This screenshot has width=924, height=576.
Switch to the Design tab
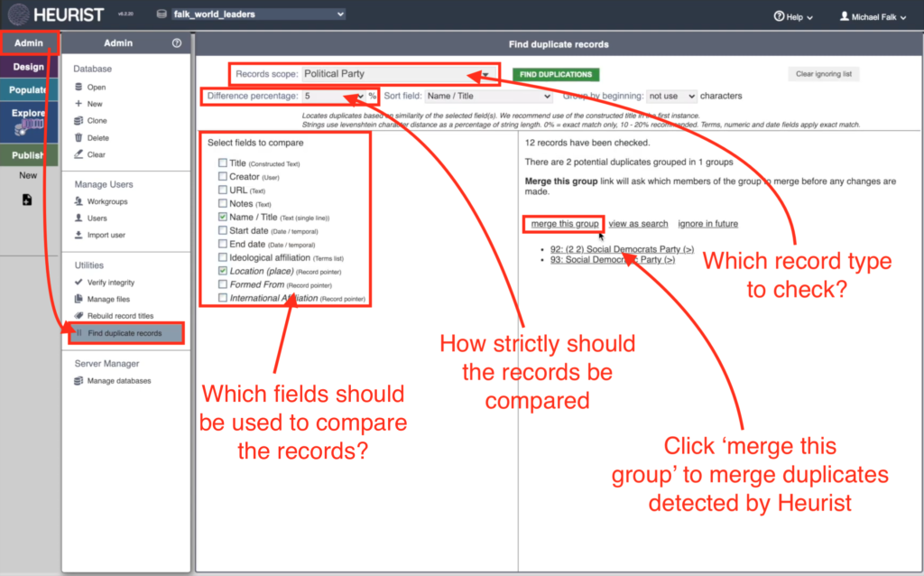click(29, 67)
